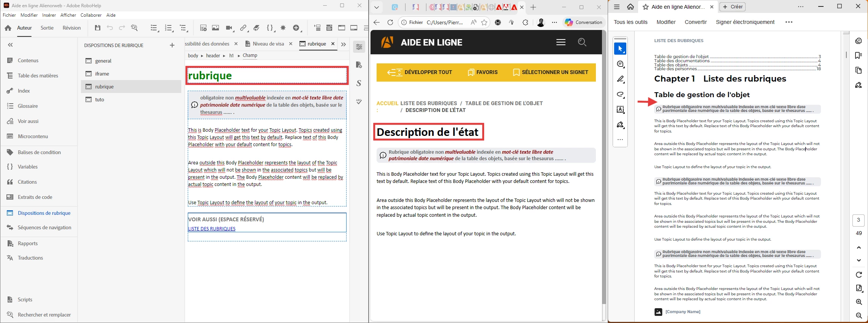Image resolution: width=868 pixels, height=323 pixels.
Task: Open the Collaborer menu
Action: pos(91,15)
